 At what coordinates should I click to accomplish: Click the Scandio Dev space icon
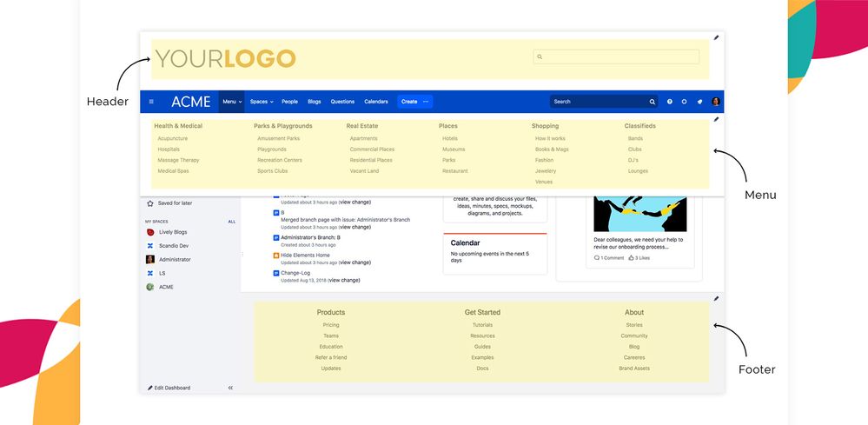[x=150, y=246]
